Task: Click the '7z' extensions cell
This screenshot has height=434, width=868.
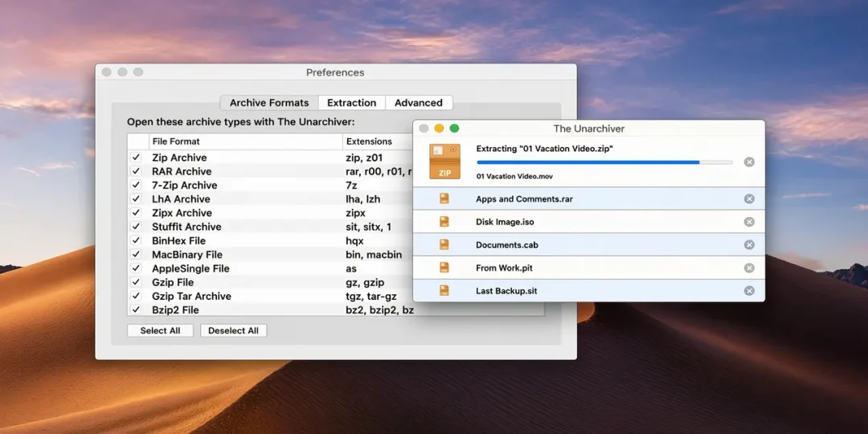Action: pos(351,185)
